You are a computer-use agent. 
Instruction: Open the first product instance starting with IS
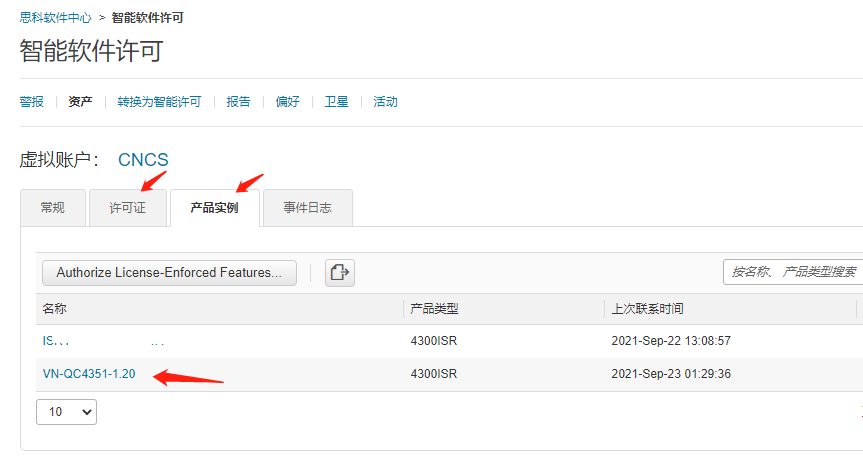point(56,341)
